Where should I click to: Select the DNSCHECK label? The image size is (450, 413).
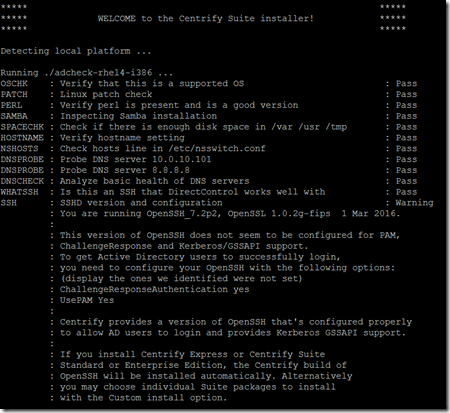[x=22, y=181]
